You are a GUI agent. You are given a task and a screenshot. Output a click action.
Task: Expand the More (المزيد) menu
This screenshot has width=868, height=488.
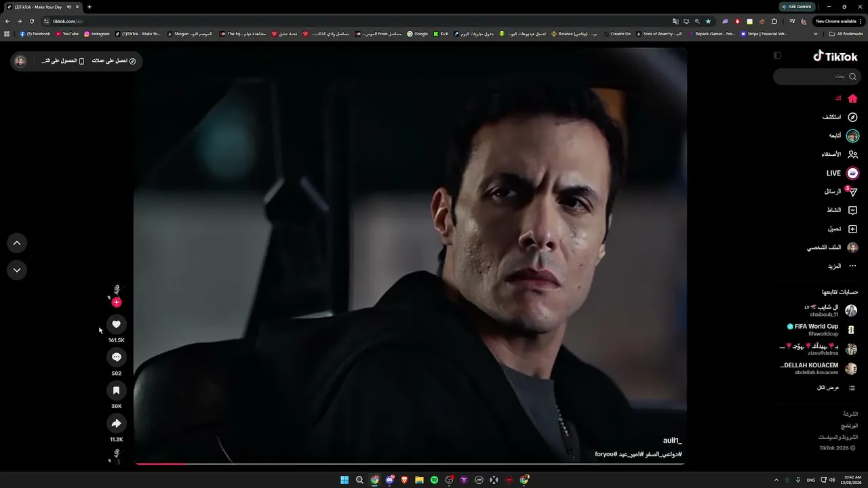point(842,266)
